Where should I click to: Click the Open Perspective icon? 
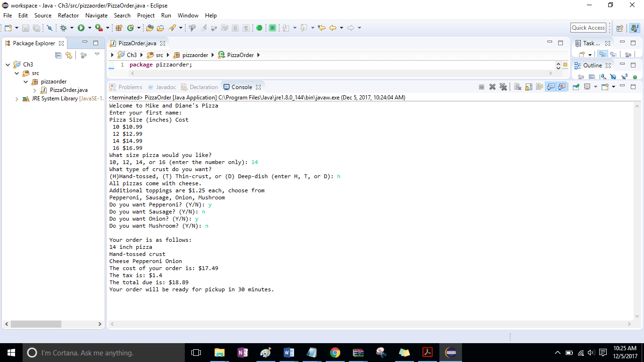(620, 28)
